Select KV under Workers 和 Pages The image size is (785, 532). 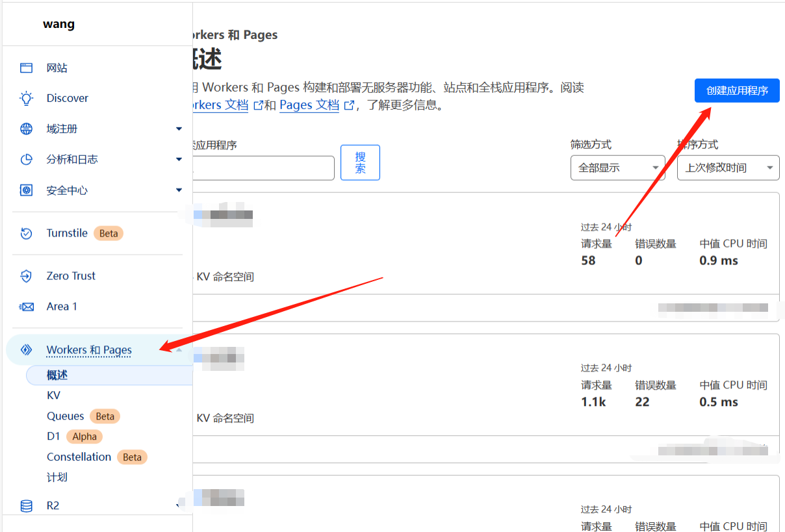(53, 395)
